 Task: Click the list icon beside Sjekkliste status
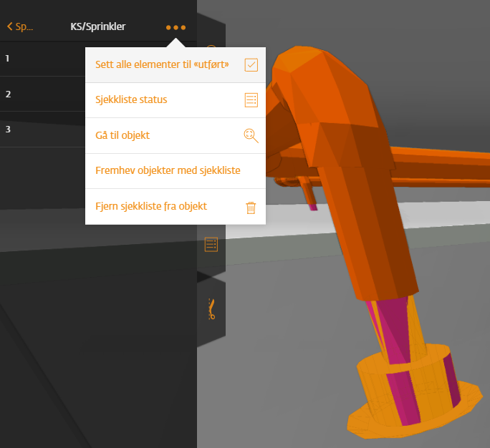tap(251, 100)
